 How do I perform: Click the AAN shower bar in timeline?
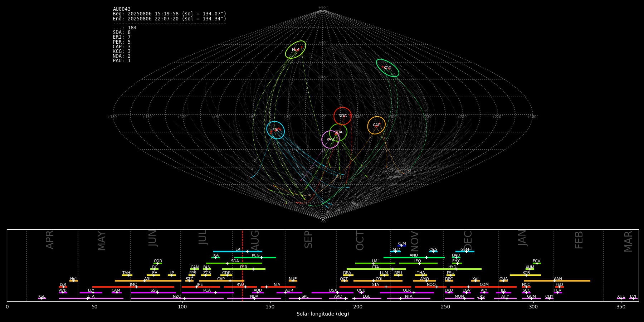[557, 281]
